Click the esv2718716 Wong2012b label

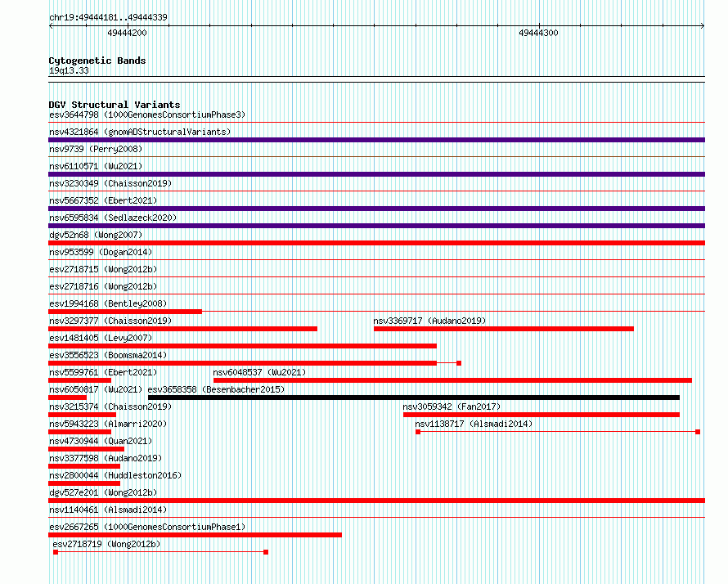tap(103, 286)
